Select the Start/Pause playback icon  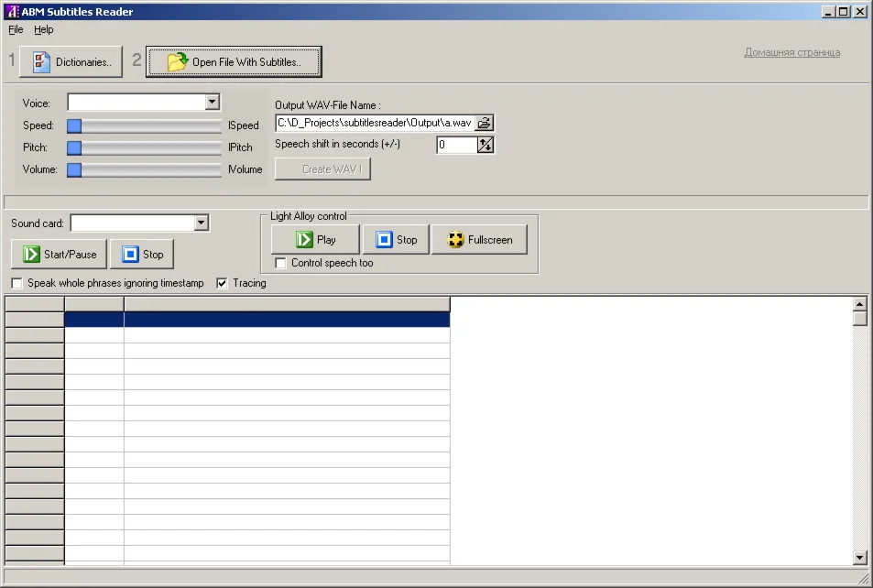click(28, 254)
